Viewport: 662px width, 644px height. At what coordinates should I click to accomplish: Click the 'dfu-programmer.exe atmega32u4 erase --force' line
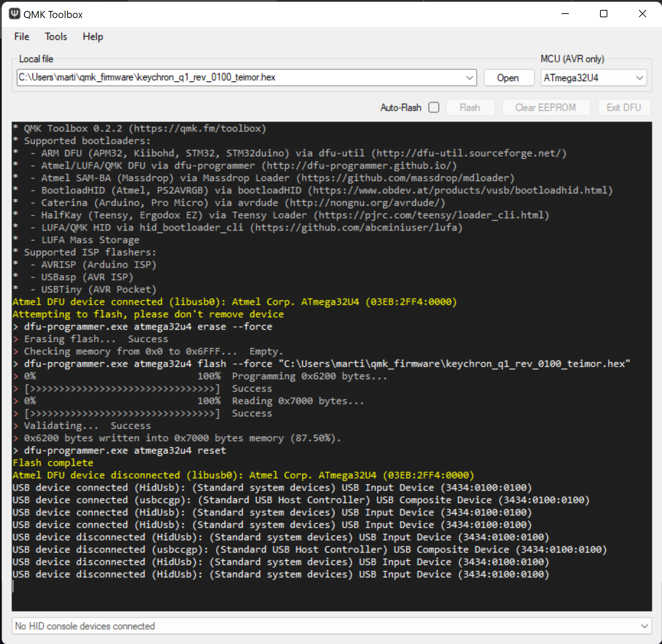point(142,327)
